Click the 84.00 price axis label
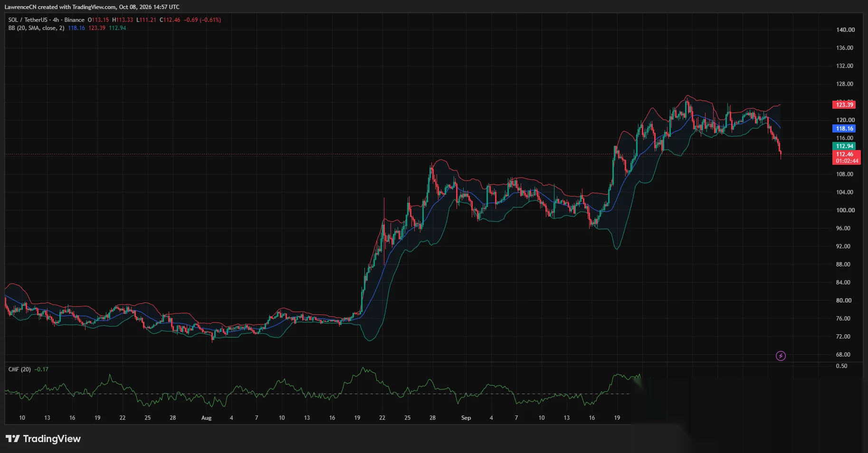The image size is (868, 453). pos(843,283)
